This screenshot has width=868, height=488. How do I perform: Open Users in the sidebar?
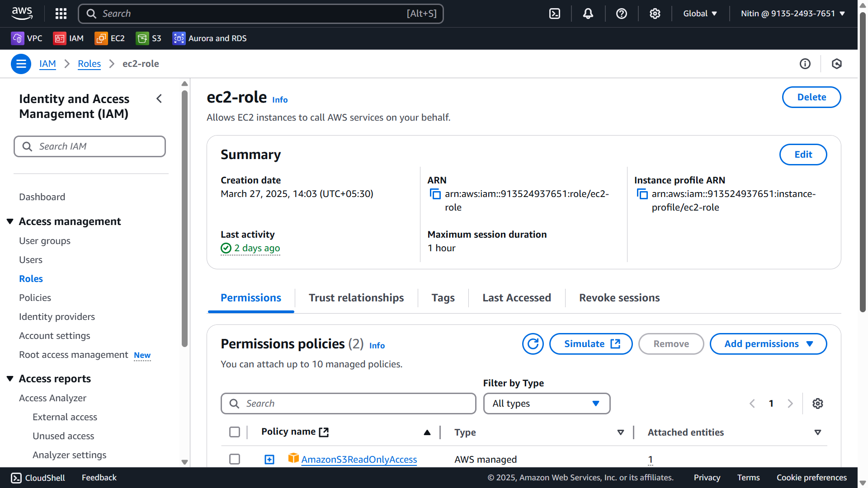[x=31, y=260]
